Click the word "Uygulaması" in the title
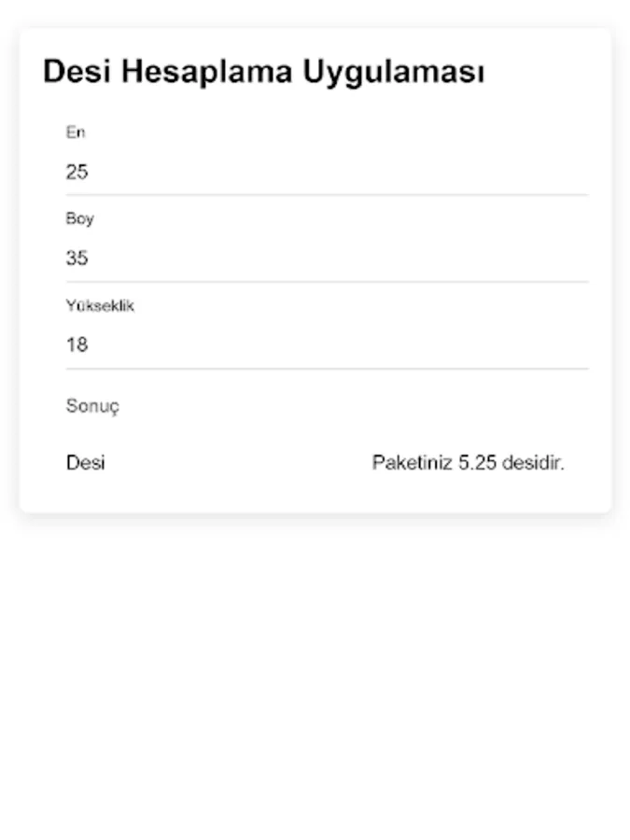This screenshot has height=840, width=630. coord(394,72)
